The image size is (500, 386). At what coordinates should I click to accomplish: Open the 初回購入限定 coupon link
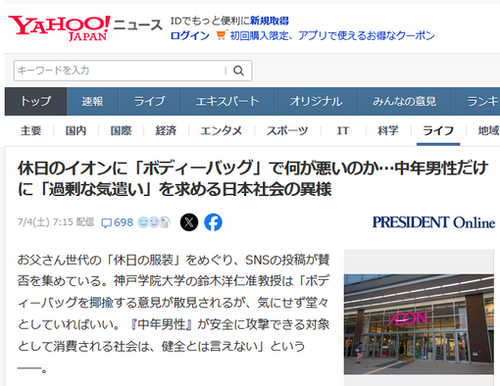[332, 35]
